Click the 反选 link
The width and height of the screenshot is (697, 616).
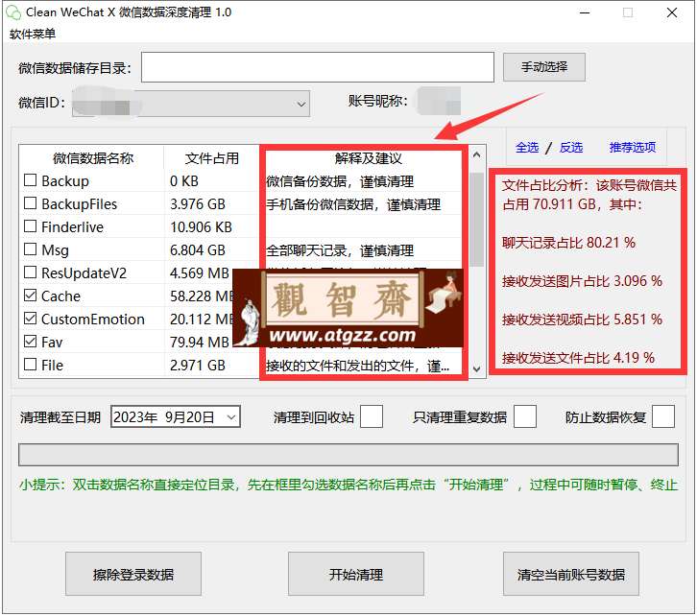click(x=571, y=148)
